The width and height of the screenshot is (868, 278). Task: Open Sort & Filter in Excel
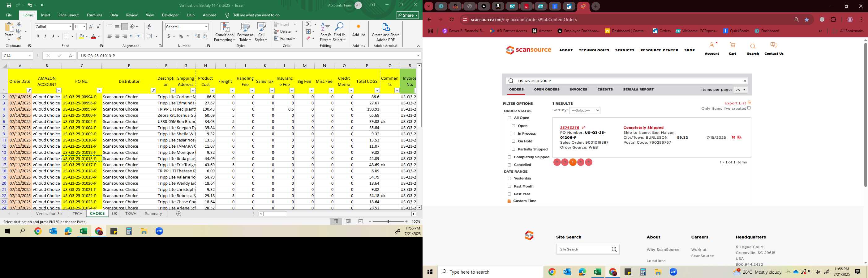(325, 32)
